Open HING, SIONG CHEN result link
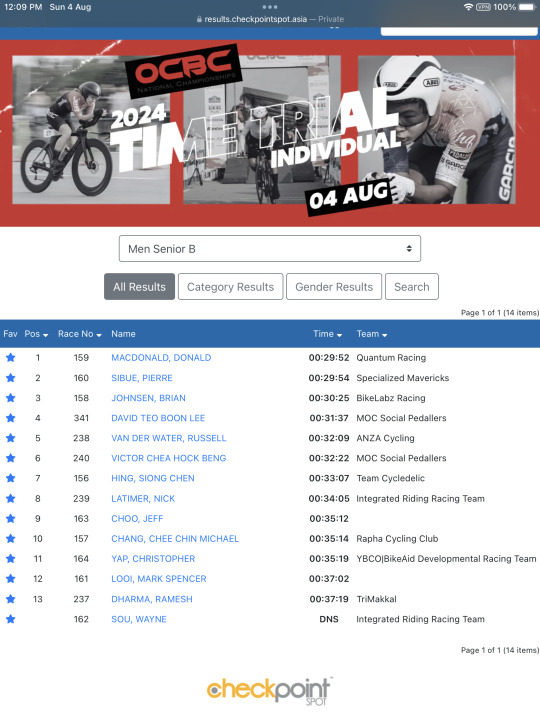This screenshot has height=720, width=540. (x=153, y=478)
